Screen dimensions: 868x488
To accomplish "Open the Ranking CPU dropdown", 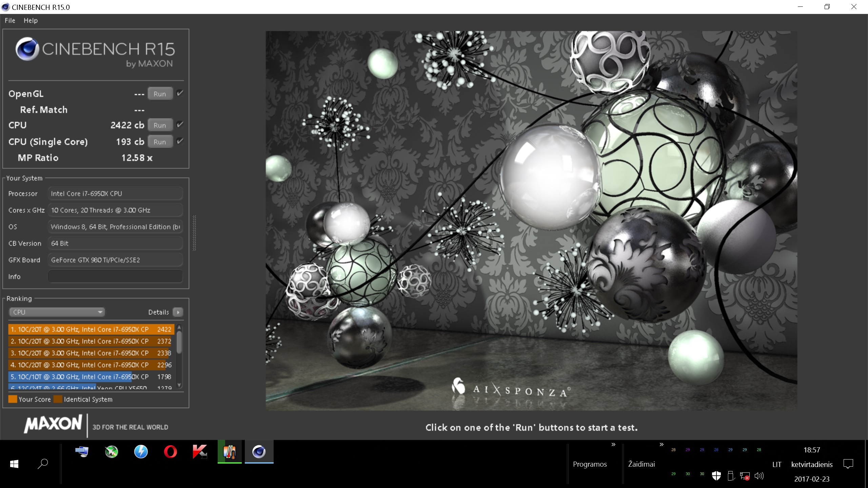I will (x=57, y=312).
